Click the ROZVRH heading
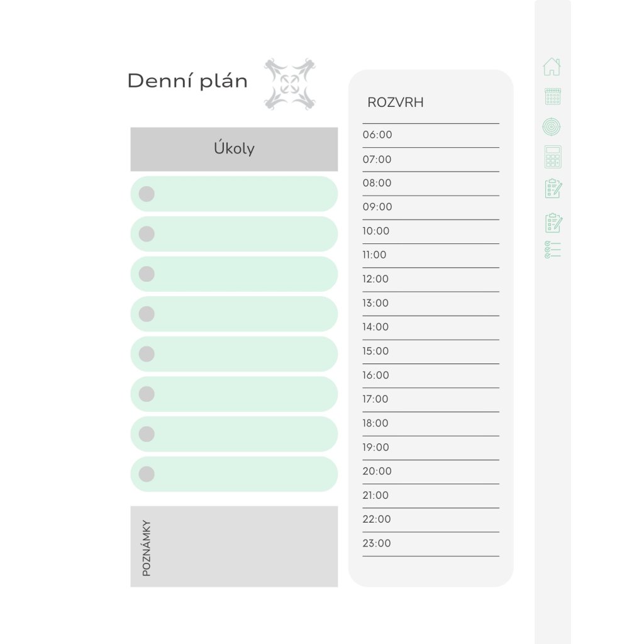This screenshot has width=644, height=644. (x=396, y=103)
